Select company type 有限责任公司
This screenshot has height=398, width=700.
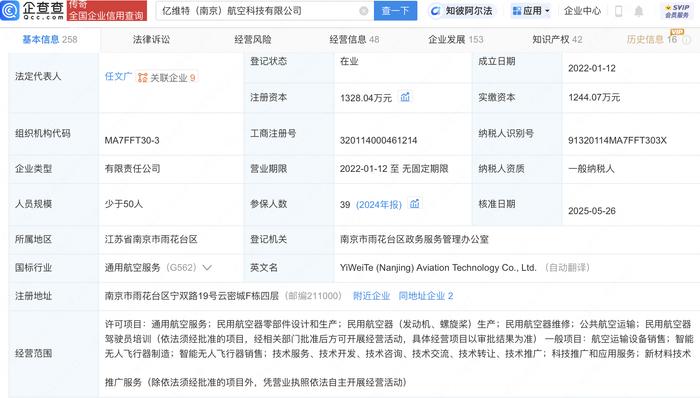132,169
